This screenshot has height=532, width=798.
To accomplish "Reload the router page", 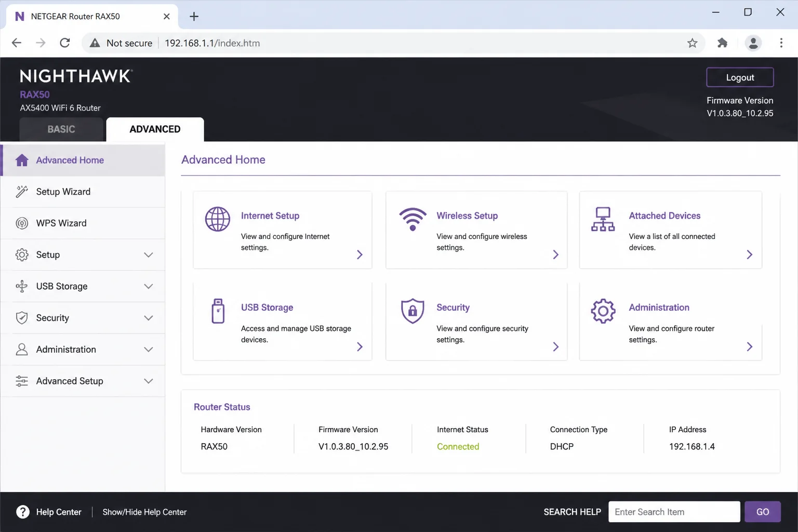I will (x=65, y=43).
